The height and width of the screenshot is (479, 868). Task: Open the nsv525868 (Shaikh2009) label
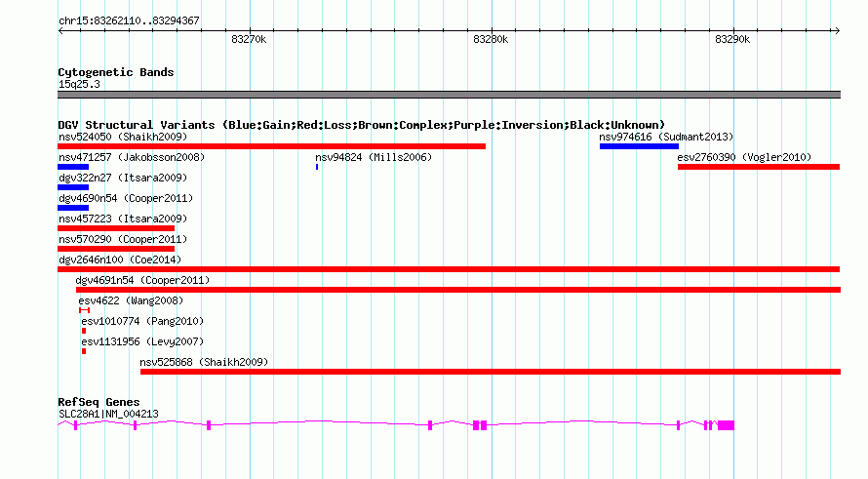[204, 362]
